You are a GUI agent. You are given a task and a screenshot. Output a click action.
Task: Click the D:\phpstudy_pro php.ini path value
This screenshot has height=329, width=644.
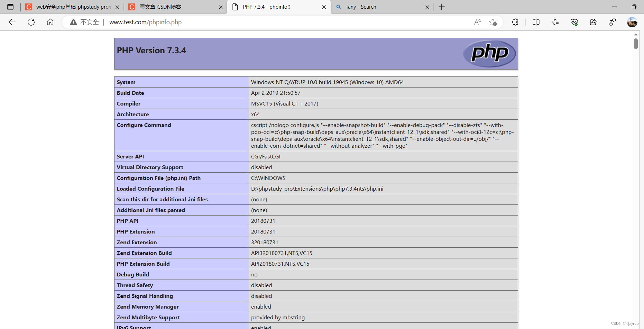[x=317, y=189]
